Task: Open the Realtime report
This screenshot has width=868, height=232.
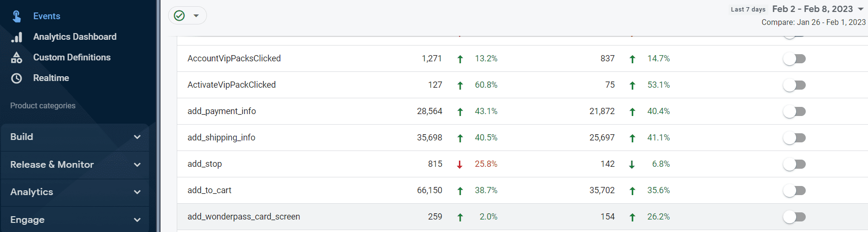Action: click(x=51, y=78)
